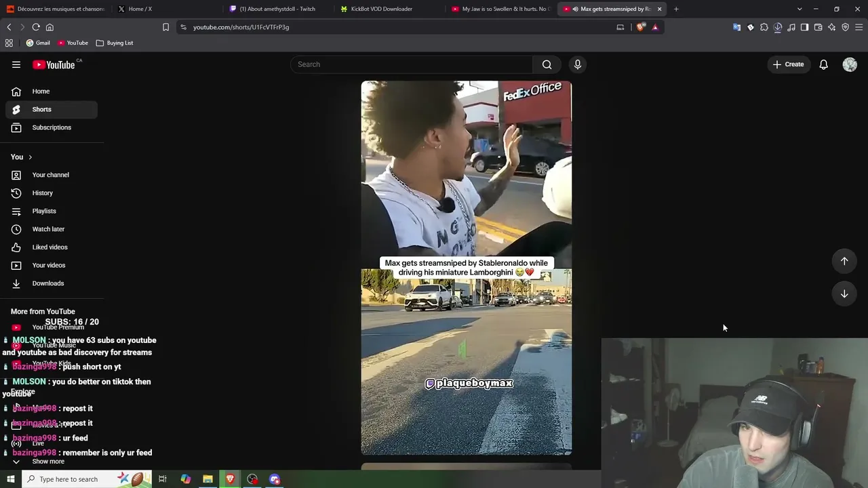868x488 pixels.
Task: Open Brave Rewards triangle icon
Action: [655, 27]
